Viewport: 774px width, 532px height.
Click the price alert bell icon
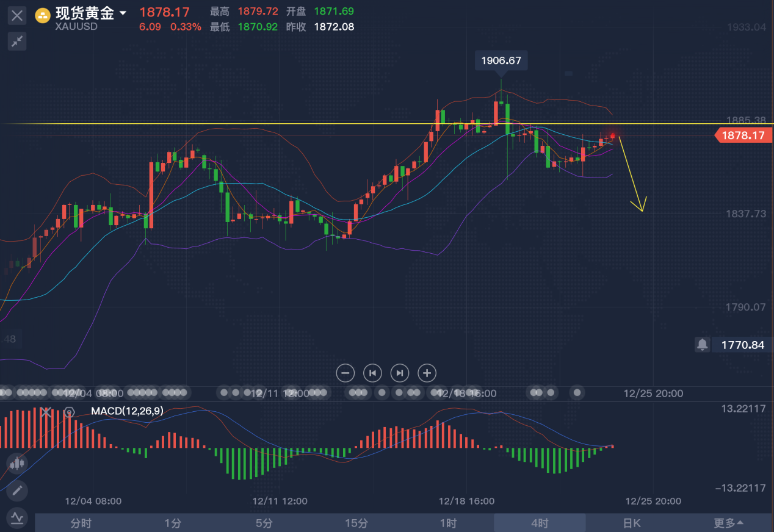(x=702, y=345)
